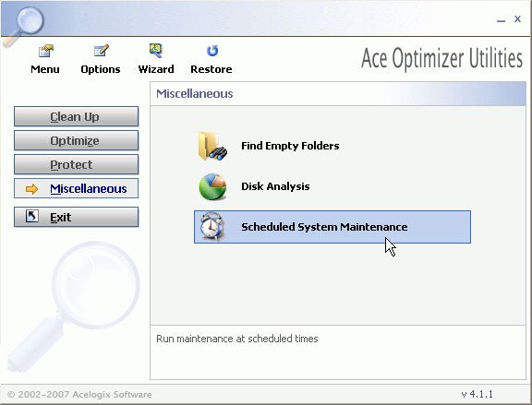This screenshot has width=532, height=405.
Task: Launch the Wizard toolbar icon
Action: 156,51
